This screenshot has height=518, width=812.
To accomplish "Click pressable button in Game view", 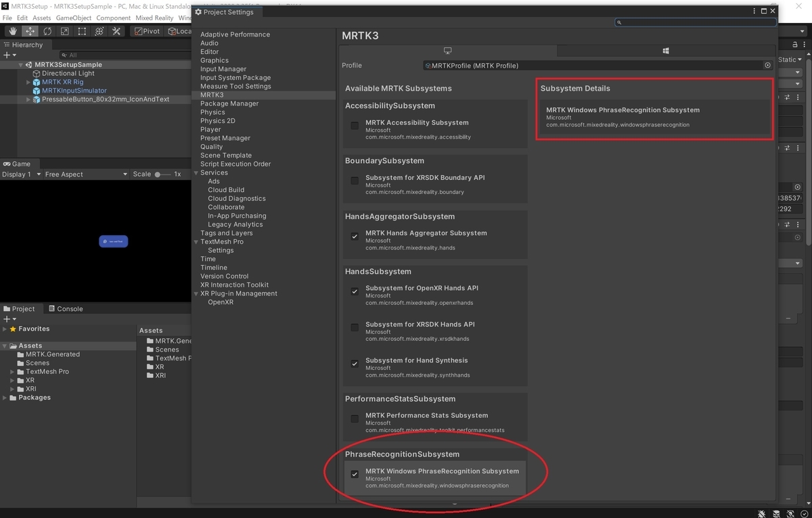I will [114, 241].
